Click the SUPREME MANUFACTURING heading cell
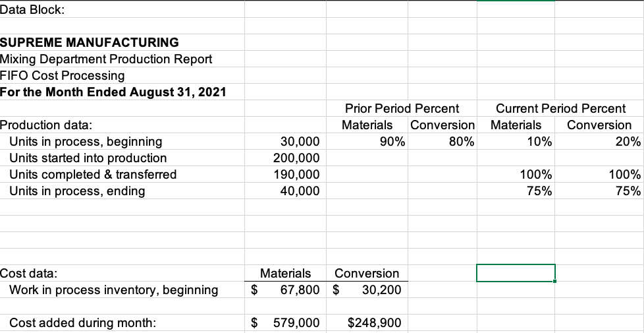 [x=122, y=42]
